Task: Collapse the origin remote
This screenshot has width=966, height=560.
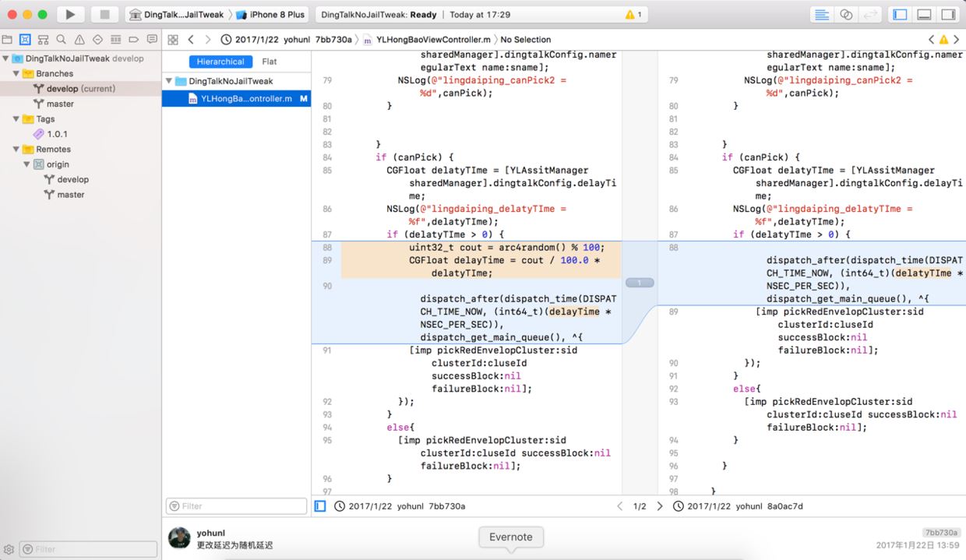Action: coord(27,164)
